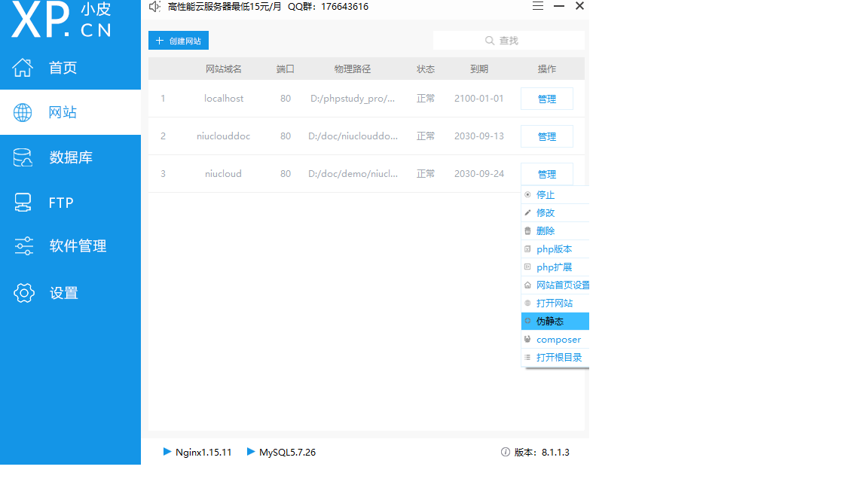Click the 查找 search field
Screen dimensions: 868x488
point(509,41)
